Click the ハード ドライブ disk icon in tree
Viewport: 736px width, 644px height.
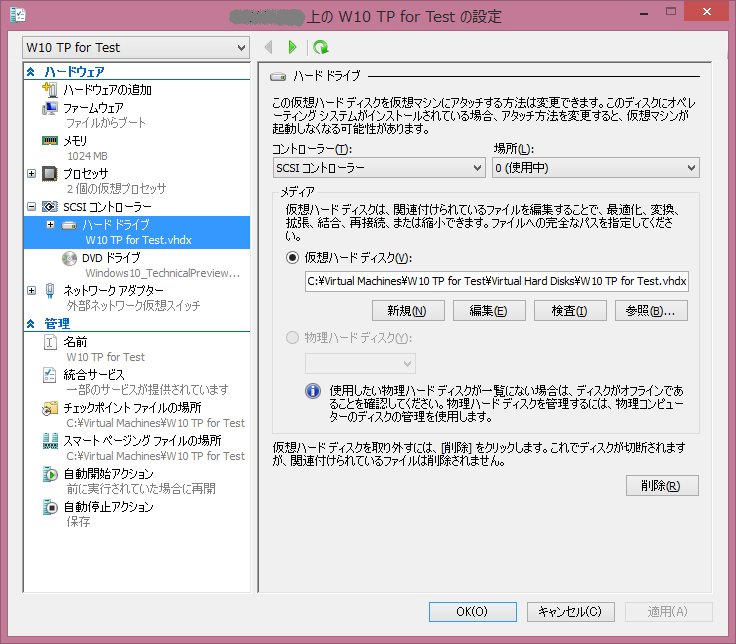(69, 225)
